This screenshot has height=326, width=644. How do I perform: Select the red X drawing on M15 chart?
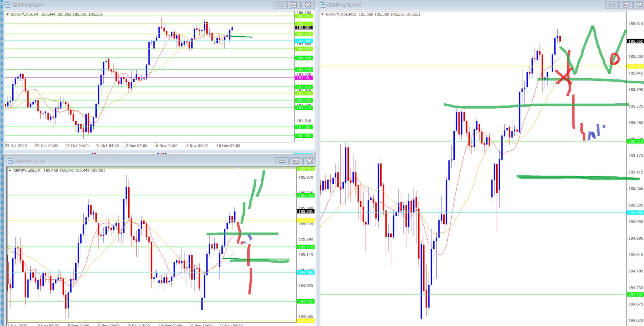coord(563,78)
